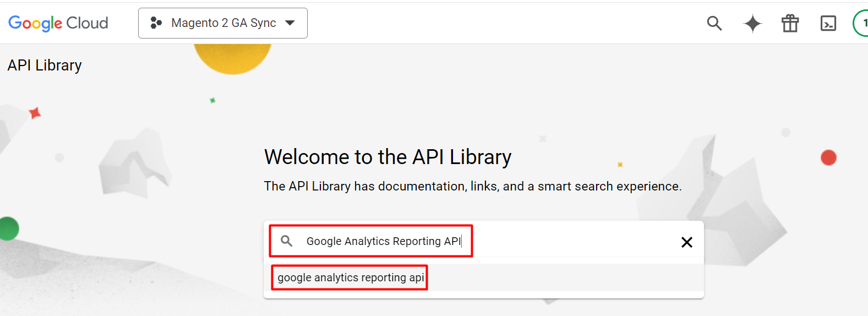The height and width of the screenshot is (316, 868).
Task: Click the gift box icon
Action: coord(790,23)
